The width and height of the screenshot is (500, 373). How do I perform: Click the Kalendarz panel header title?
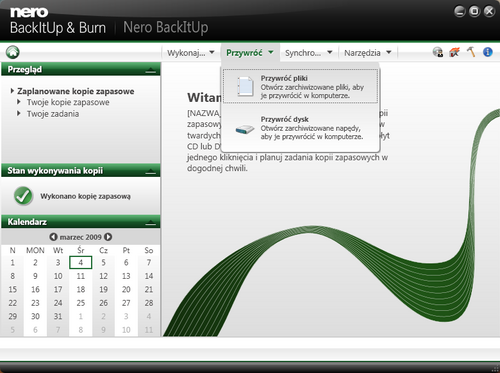(x=27, y=222)
